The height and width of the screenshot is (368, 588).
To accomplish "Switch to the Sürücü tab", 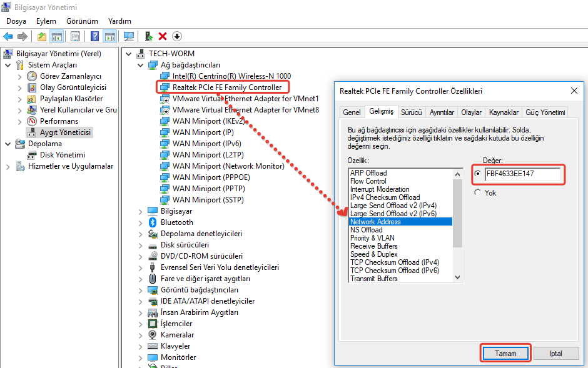I will 411,112.
